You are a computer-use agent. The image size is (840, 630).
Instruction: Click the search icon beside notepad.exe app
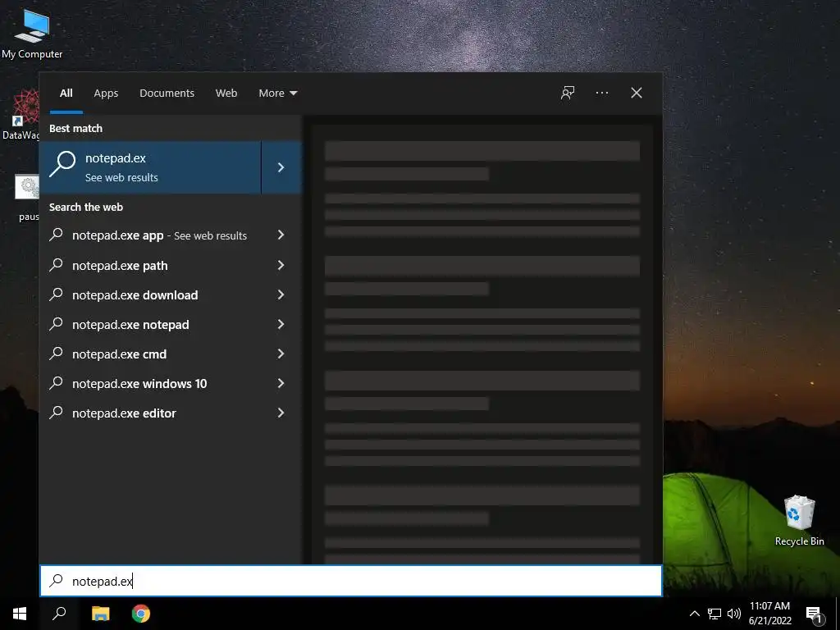pyautogui.click(x=57, y=235)
